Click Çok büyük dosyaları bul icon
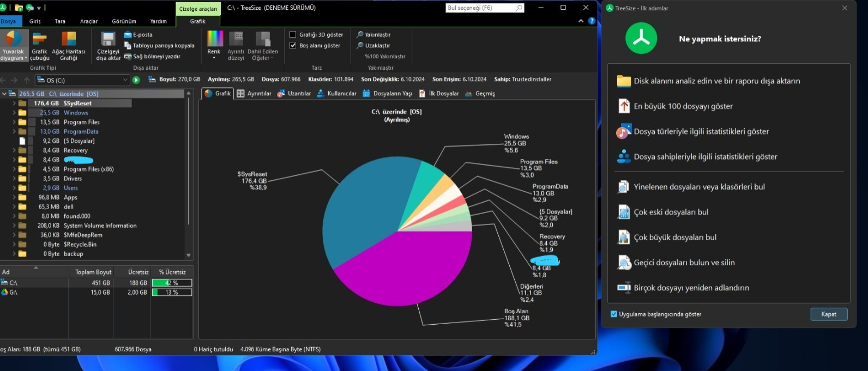The image size is (868, 371). pyautogui.click(x=624, y=237)
